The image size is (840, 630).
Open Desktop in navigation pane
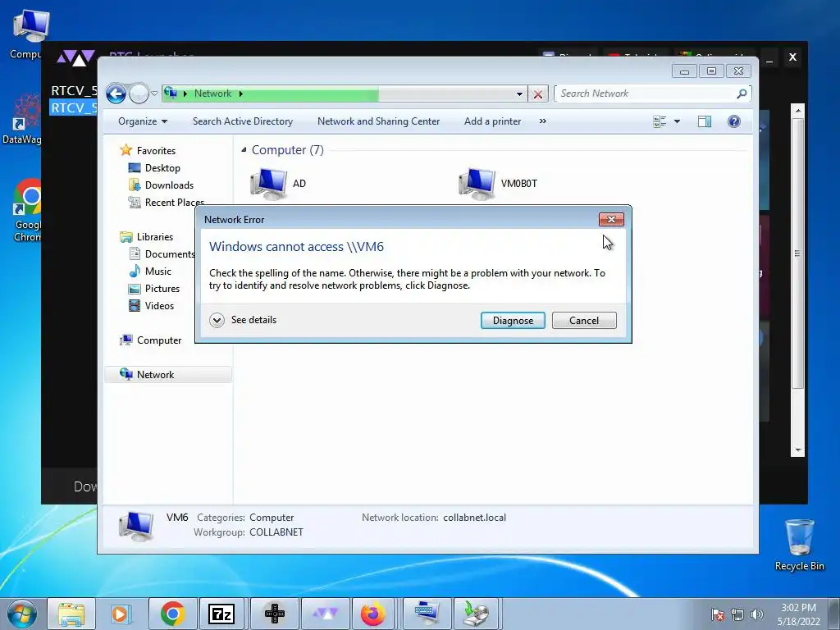click(162, 167)
